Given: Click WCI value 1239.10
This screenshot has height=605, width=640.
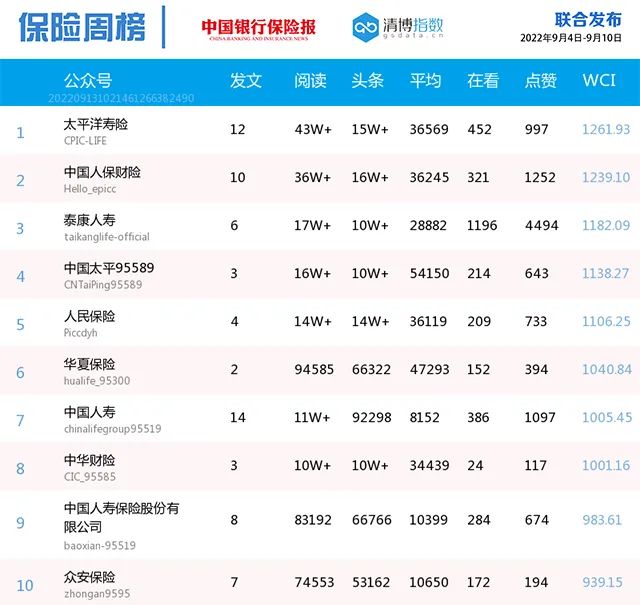Looking at the screenshot, I should 606,178.
